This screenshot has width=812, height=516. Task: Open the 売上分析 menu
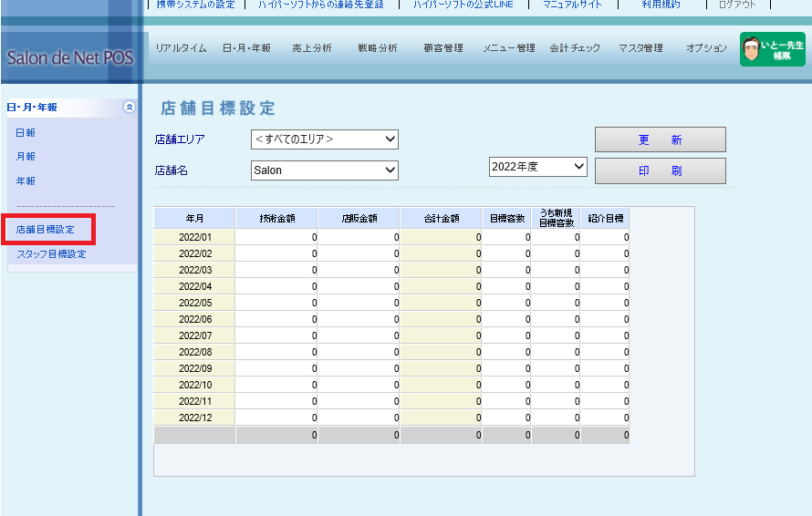tap(312, 48)
